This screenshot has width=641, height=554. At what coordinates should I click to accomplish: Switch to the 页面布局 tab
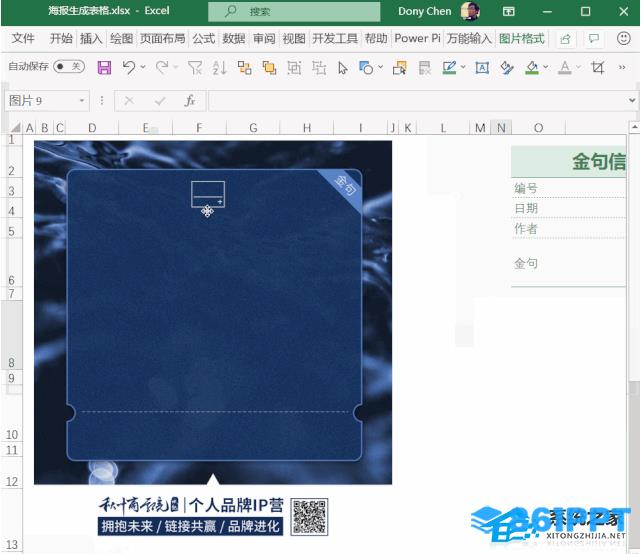point(162,39)
